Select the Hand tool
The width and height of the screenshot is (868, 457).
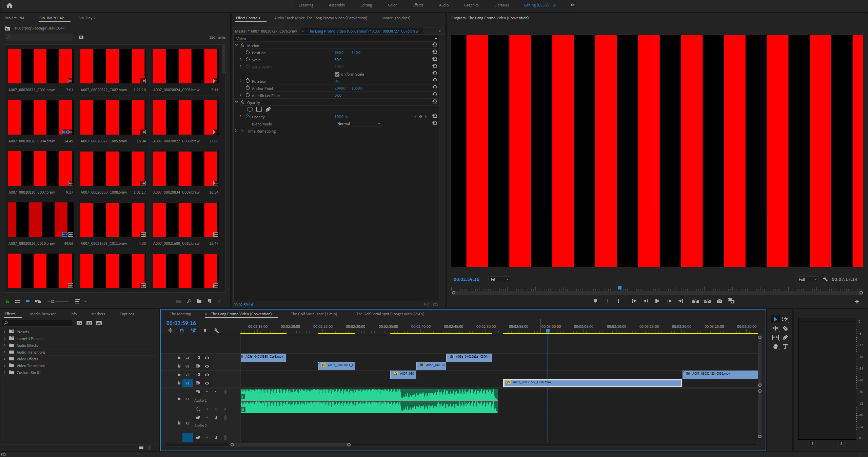coord(775,346)
